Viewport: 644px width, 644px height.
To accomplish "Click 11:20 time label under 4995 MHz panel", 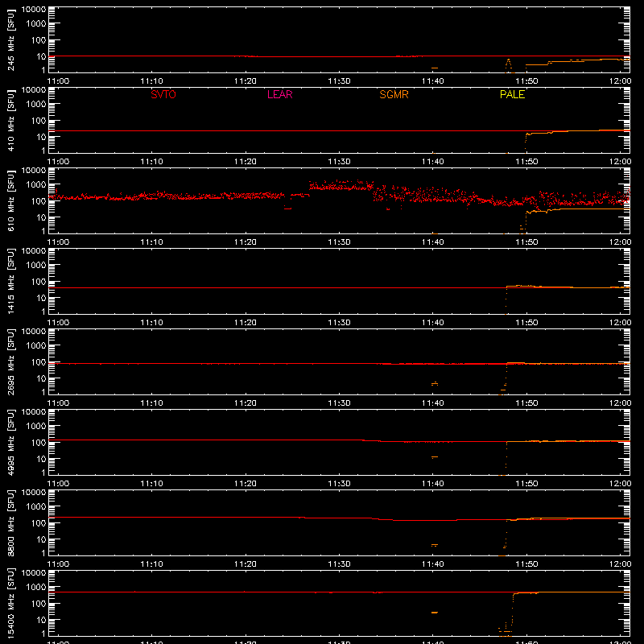I will (246, 484).
